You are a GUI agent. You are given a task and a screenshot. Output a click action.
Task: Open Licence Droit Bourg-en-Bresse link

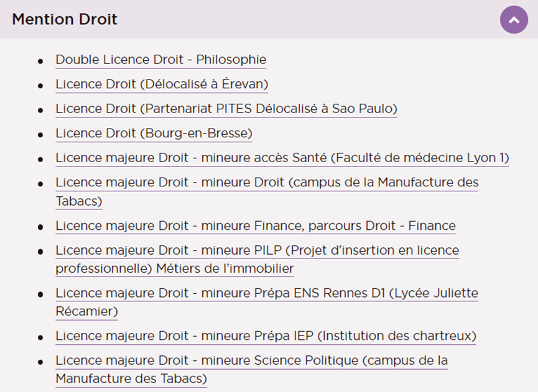pos(154,134)
